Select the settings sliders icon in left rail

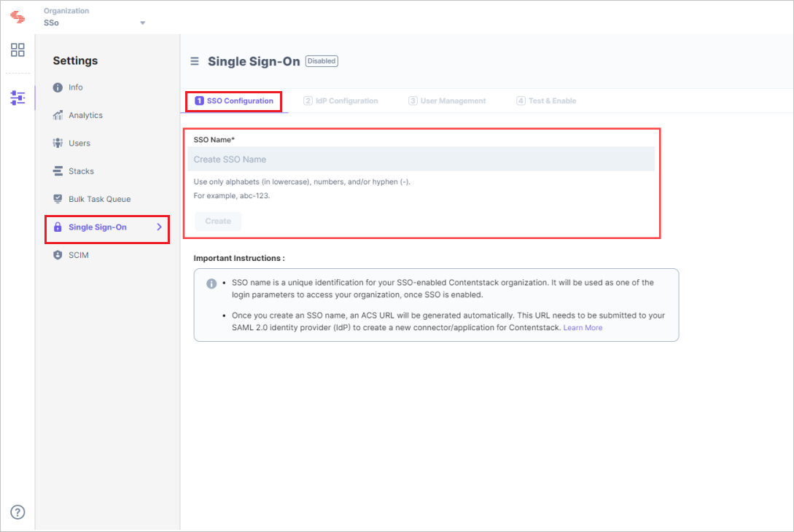[x=17, y=97]
